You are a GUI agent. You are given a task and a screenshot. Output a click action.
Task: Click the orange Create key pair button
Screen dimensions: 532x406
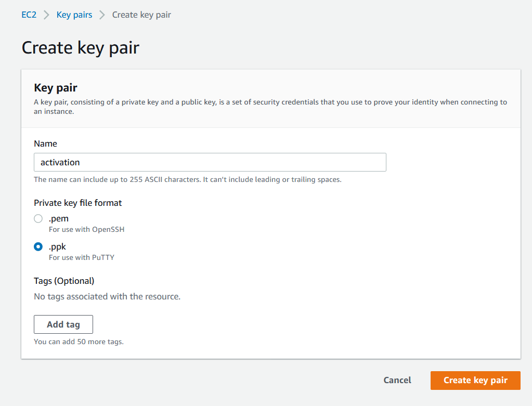[475, 380]
